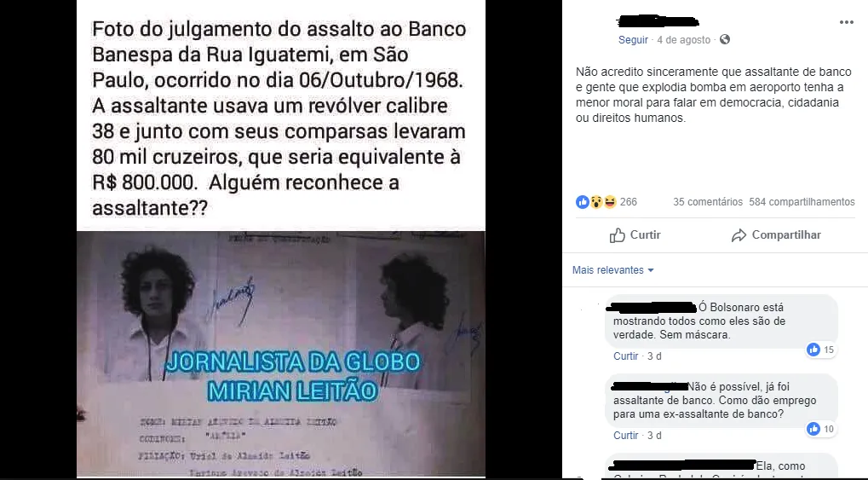868x480 pixels.
Task: Click the haha reaction emoji icon
Action: coord(610,202)
